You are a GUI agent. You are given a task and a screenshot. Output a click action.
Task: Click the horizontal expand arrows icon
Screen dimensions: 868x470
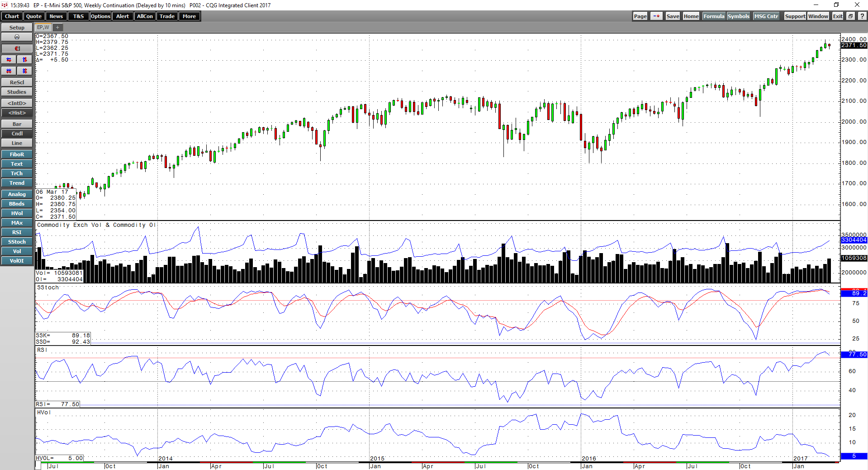pos(9,60)
